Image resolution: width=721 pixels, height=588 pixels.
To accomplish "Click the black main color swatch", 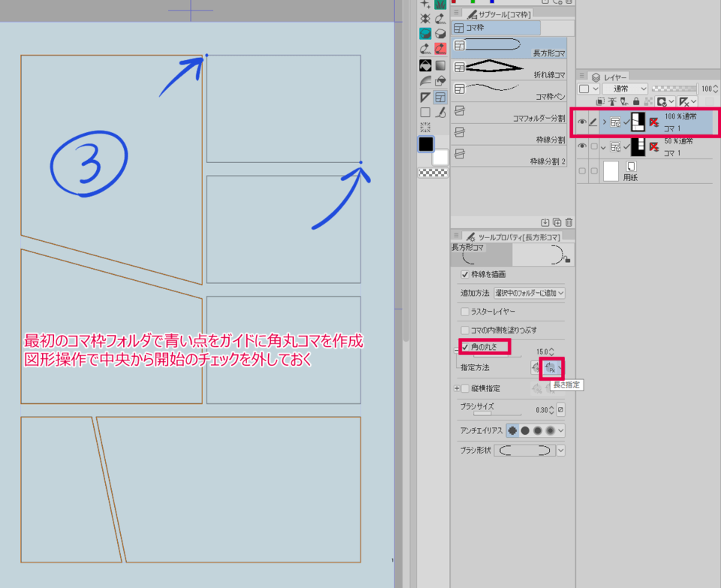I will [x=426, y=143].
